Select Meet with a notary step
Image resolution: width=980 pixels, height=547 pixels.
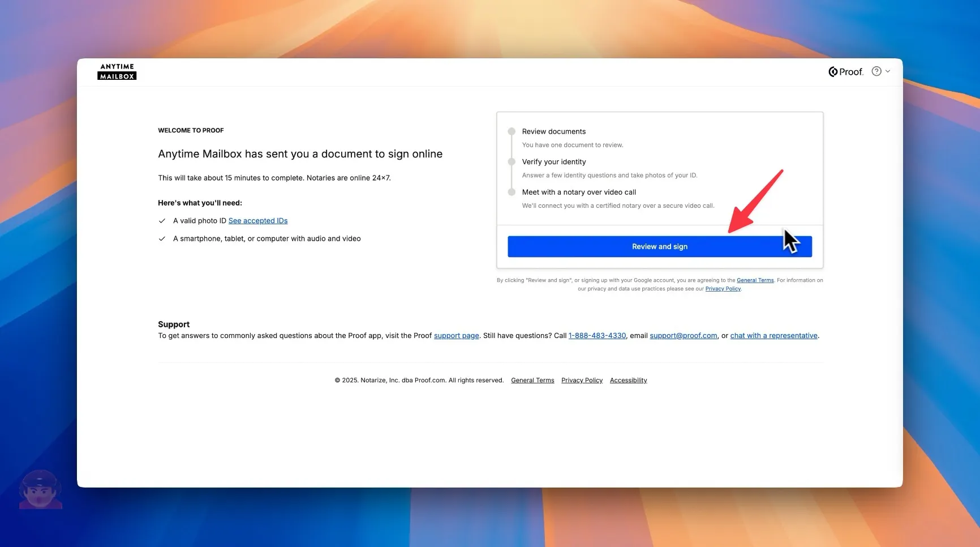click(x=579, y=193)
